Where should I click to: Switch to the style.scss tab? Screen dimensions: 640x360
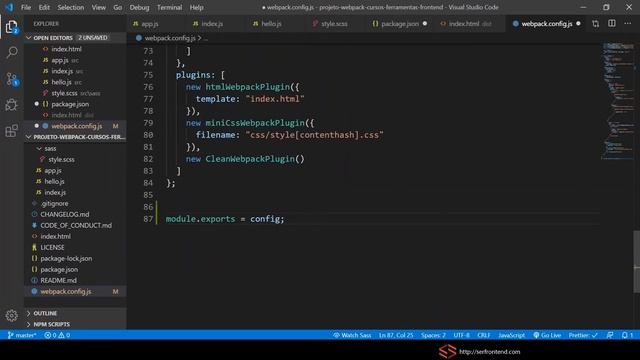click(x=334, y=24)
